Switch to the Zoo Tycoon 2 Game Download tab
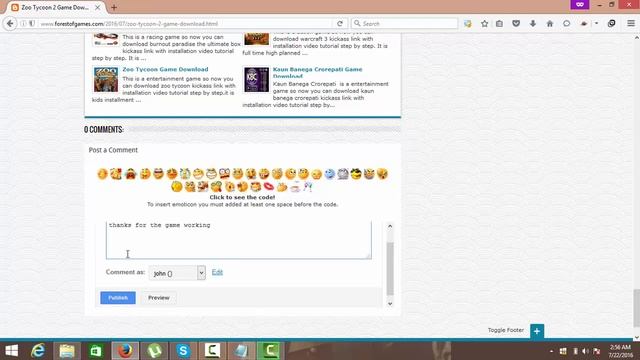Viewport: 640px width, 360px height. (x=56, y=7)
